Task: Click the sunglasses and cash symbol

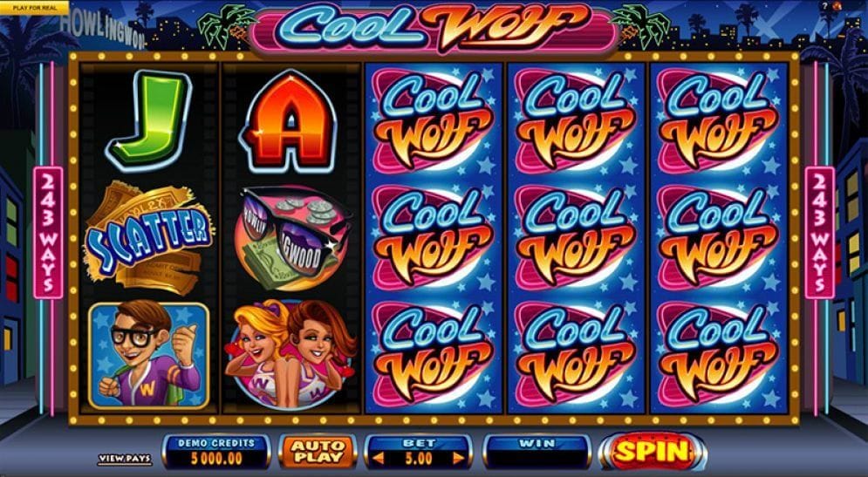Action: click(293, 239)
